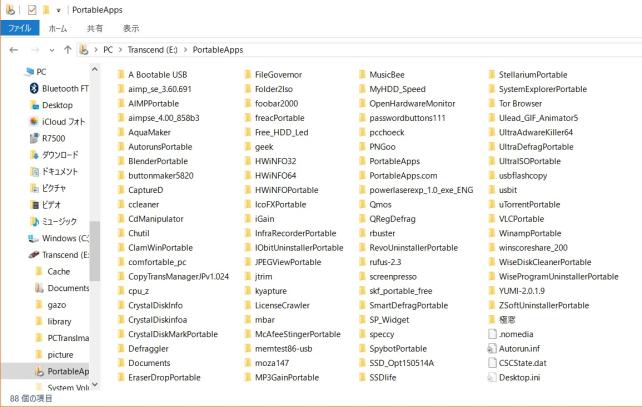Select the MusicBee folder icon
This screenshot has height=407, width=642.
362,75
